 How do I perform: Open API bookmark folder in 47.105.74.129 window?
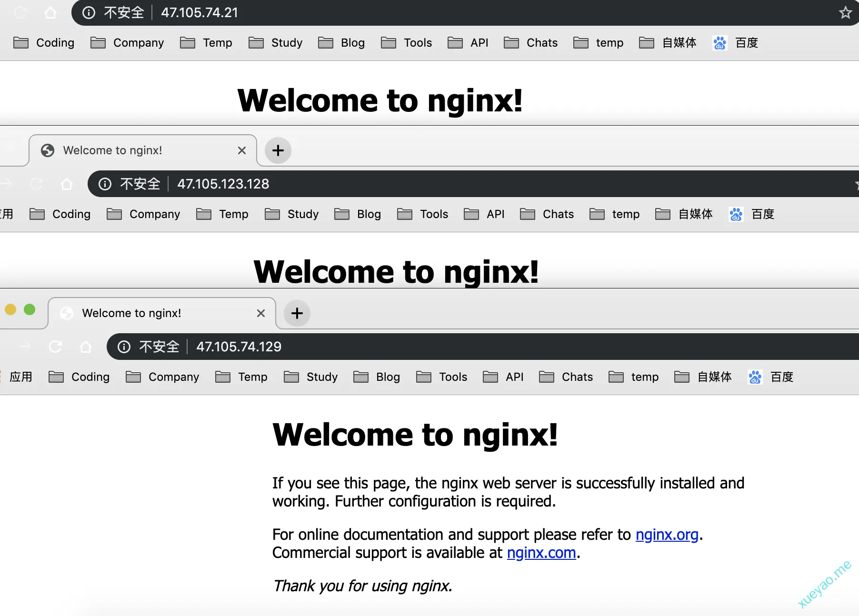503,377
